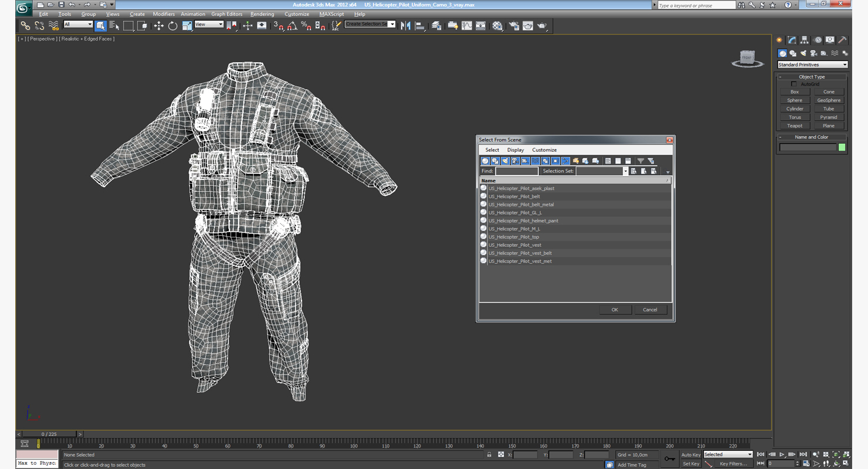The image size is (868, 469).
Task: Select the Move transform tool
Action: 158,26
